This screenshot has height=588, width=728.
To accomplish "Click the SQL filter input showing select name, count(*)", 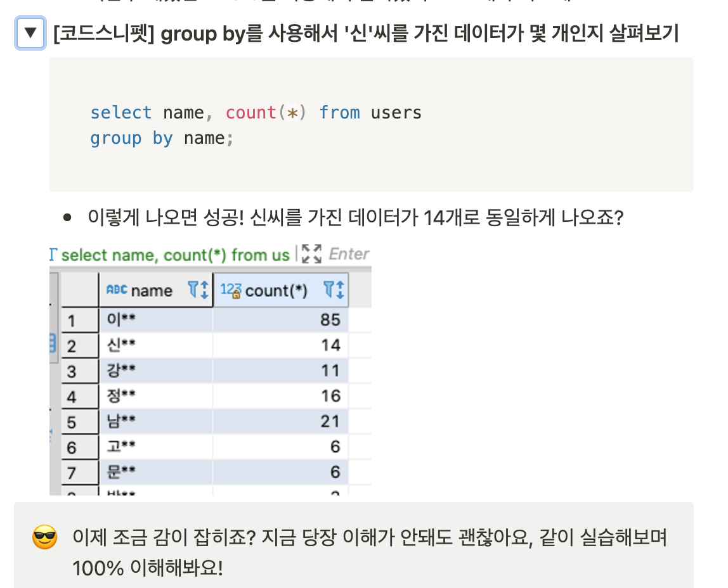I will click(x=176, y=255).
